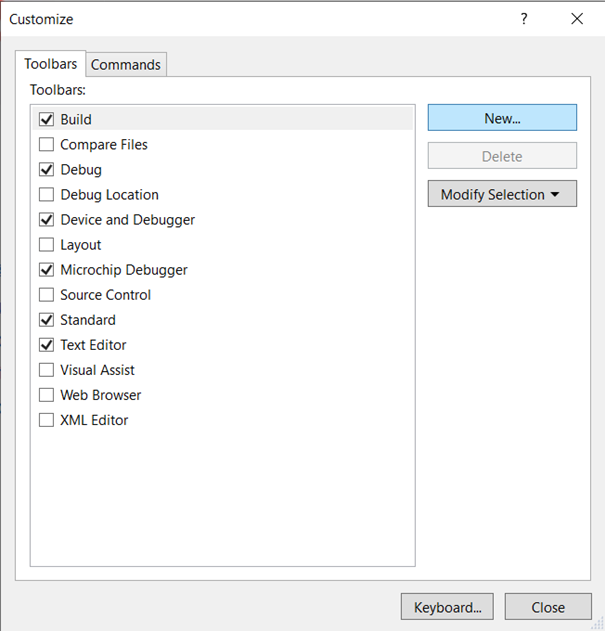The width and height of the screenshot is (605, 631).
Task: Click the New... button
Action: tap(502, 118)
